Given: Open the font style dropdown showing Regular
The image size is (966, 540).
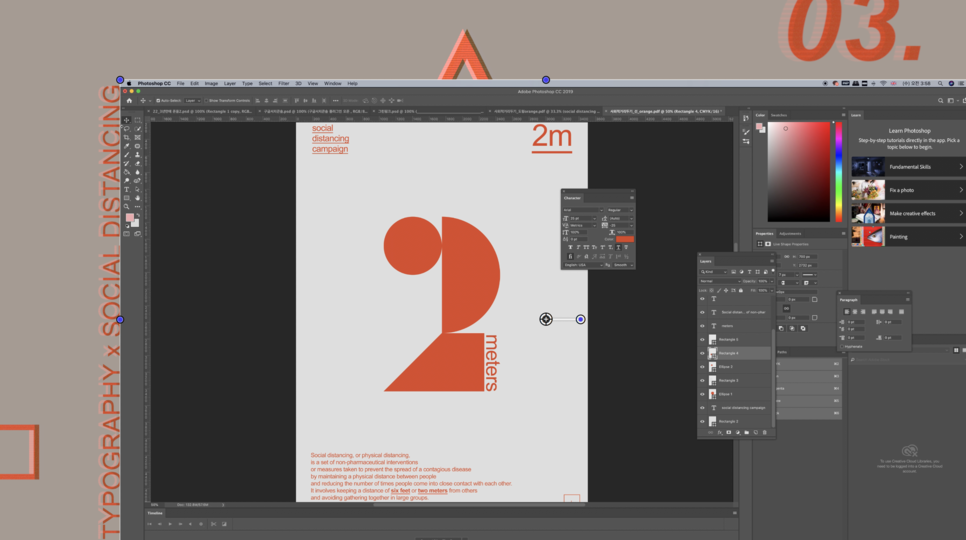Looking at the screenshot, I should click(620, 210).
